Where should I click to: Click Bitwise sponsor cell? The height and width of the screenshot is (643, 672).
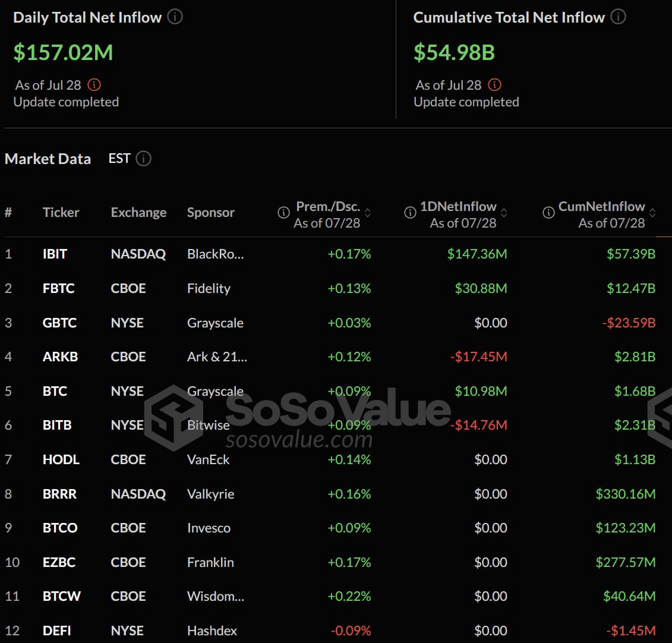(209, 425)
